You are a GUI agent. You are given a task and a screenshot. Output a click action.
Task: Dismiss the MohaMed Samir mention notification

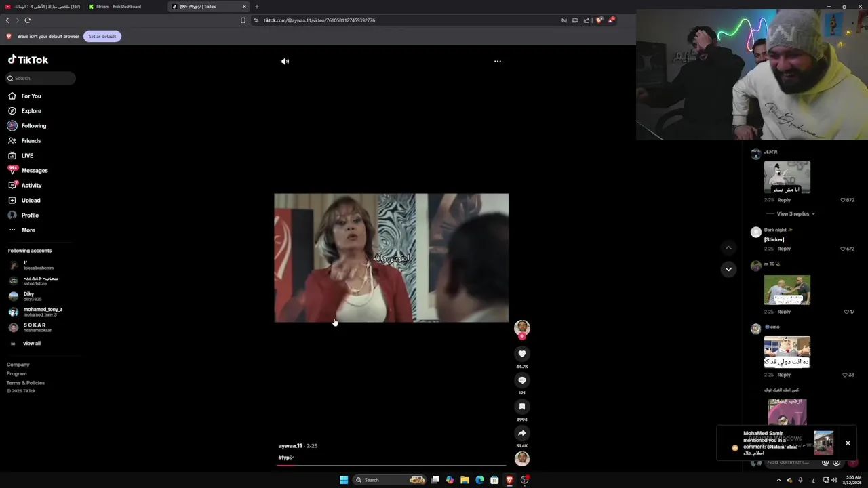[848, 443]
